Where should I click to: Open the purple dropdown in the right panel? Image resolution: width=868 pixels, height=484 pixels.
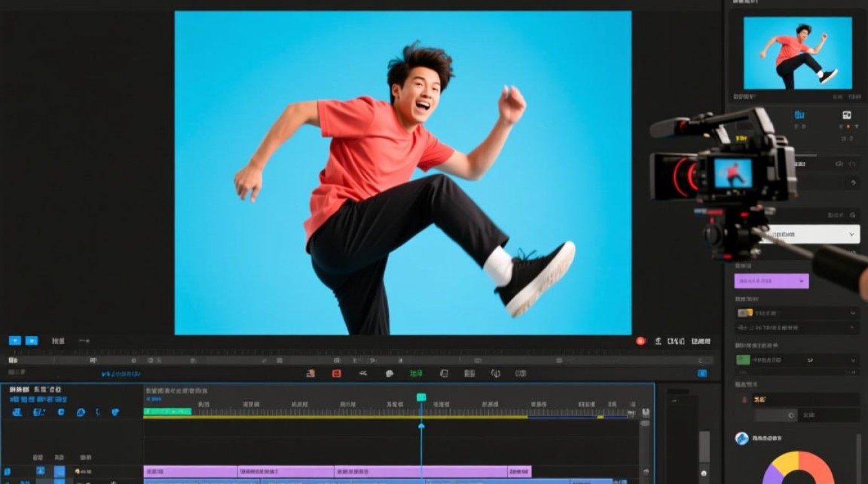pos(771,281)
